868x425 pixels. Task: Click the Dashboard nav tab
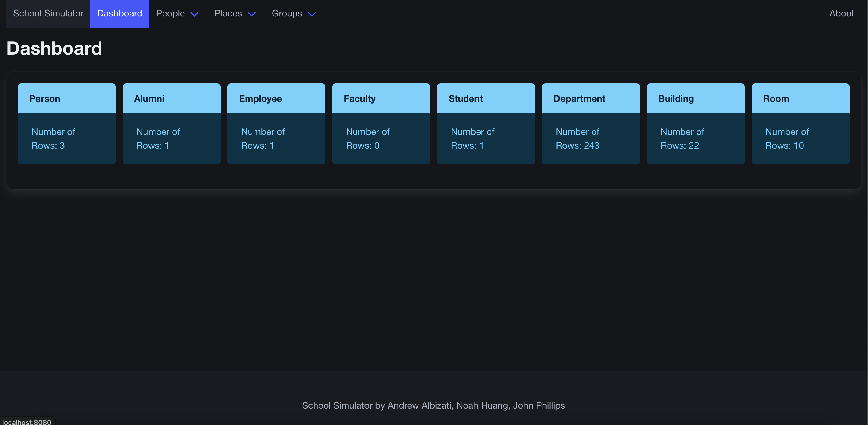(x=119, y=14)
